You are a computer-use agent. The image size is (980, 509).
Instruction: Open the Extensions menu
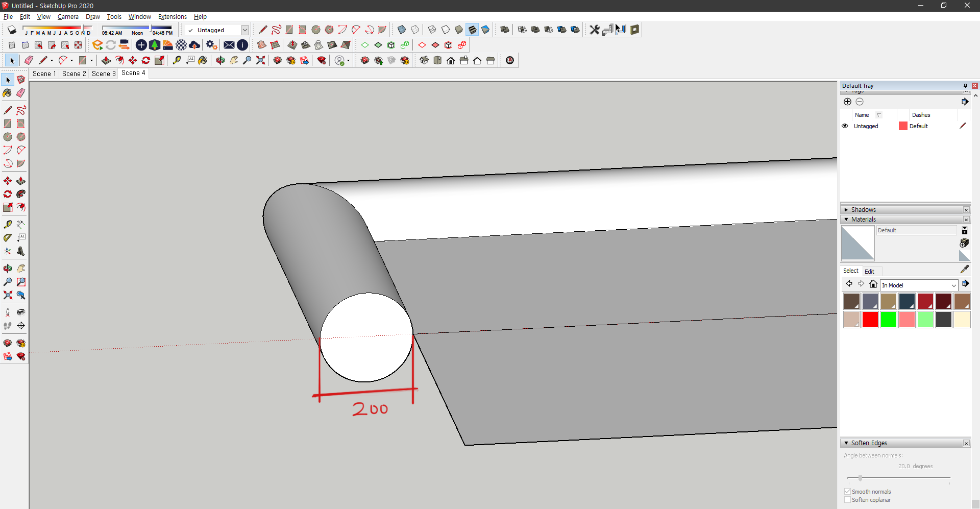[x=173, y=17]
